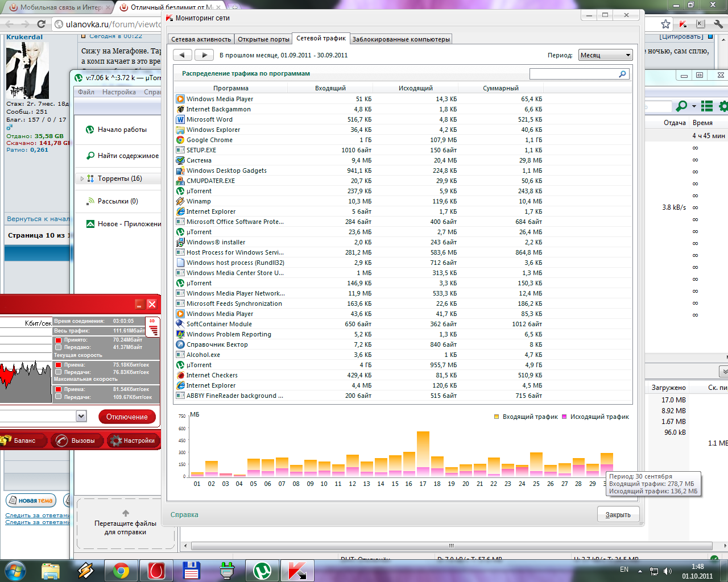
Task: Expand the Торренты (16) tree node
Action: [x=82, y=178]
